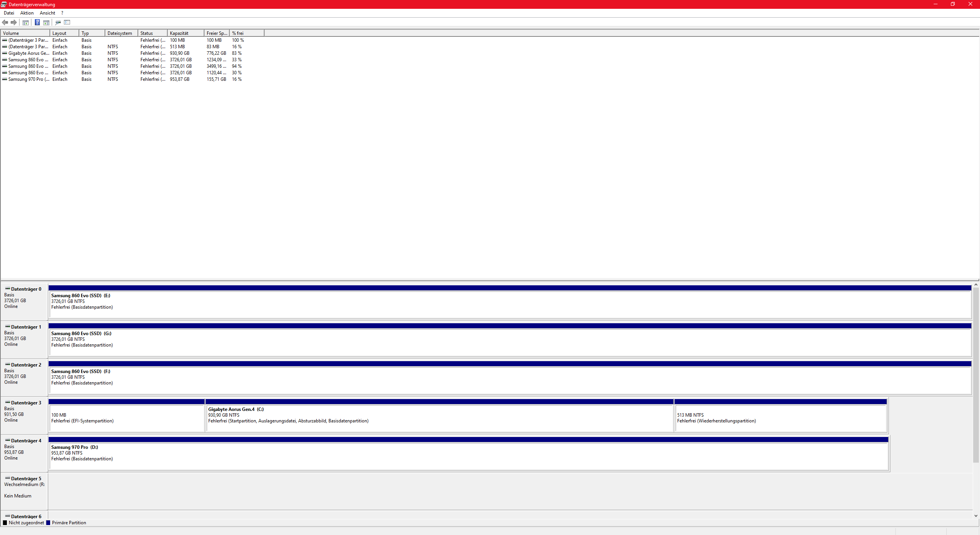Open the settings checklist toolbar icon
This screenshot has height=535, width=980.
coord(67,22)
